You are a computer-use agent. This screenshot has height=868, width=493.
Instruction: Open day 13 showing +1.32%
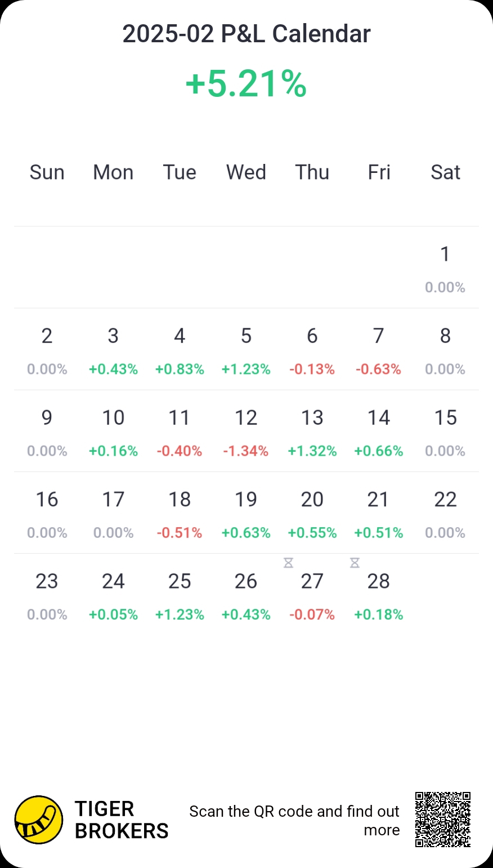[312, 431]
